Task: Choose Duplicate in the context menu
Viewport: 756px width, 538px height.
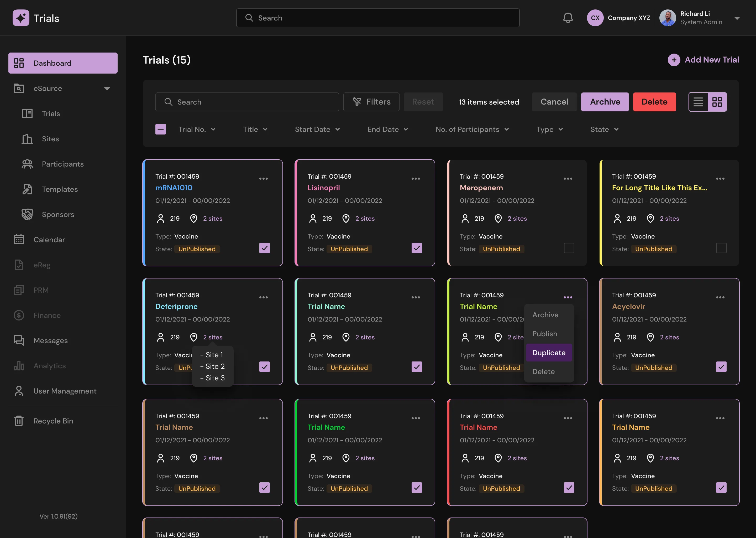Action: (549, 353)
